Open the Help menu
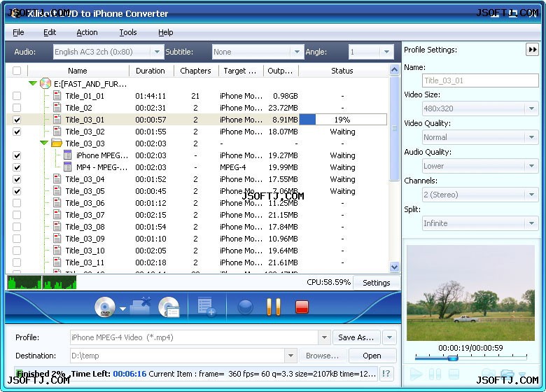This screenshot has height=392, width=546. (165, 32)
